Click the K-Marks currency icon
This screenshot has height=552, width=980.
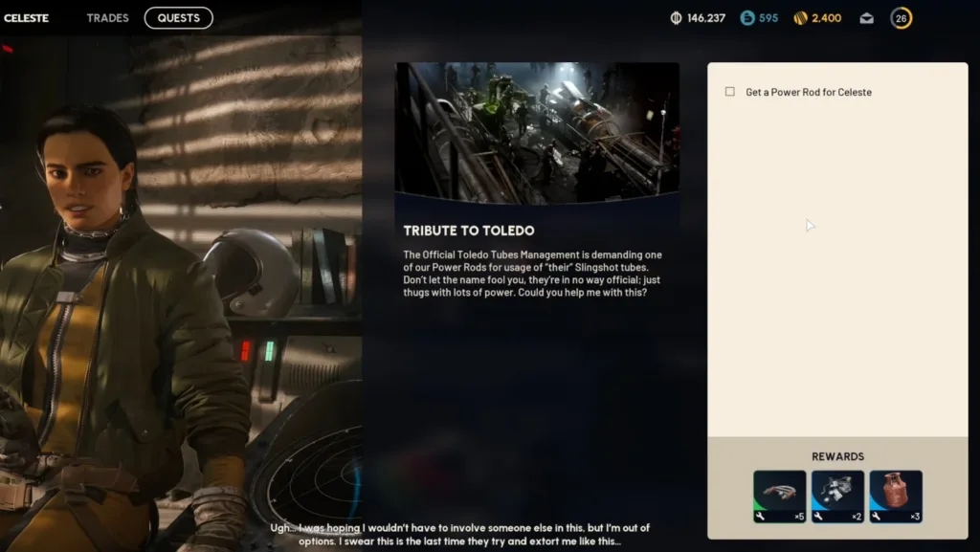click(676, 18)
